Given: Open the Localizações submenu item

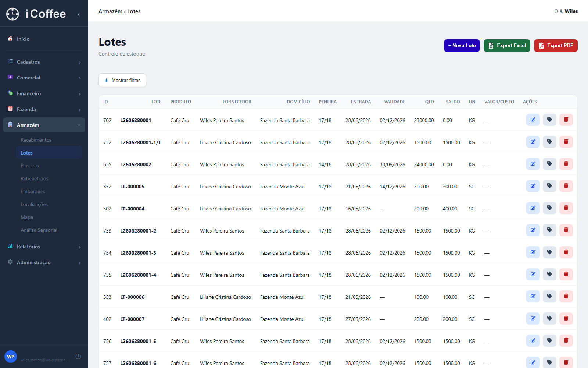Looking at the screenshot, I should click(49, 204).
